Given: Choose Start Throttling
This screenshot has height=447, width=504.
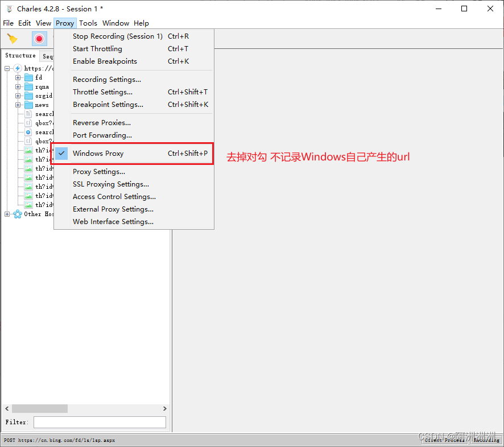Looking at the screenshot, I should [x=134, y=49].
